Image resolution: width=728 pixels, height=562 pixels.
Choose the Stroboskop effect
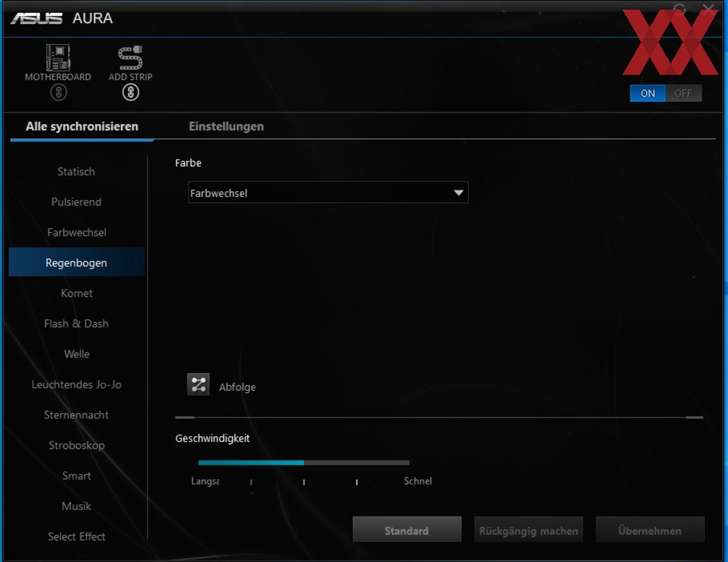76,446
